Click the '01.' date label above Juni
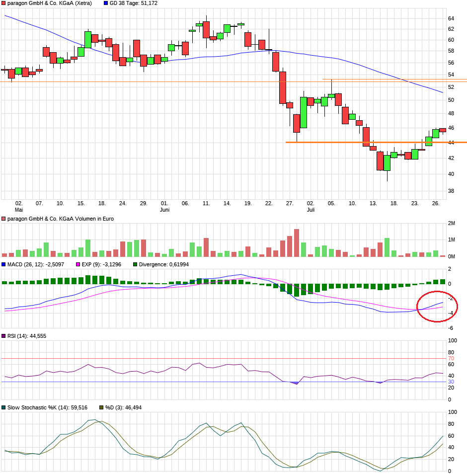This screenshot has width=467, height=476. [164, 203]
